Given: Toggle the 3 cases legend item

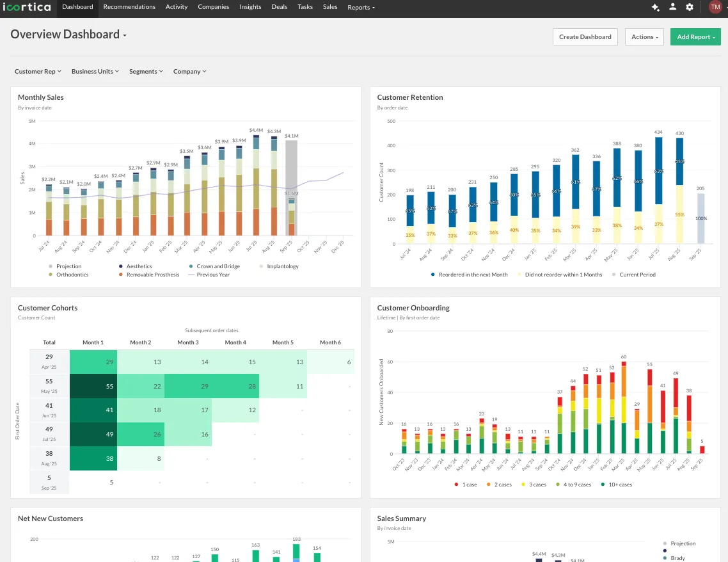Looking at the screenshot, I should [x=534, y=485].
